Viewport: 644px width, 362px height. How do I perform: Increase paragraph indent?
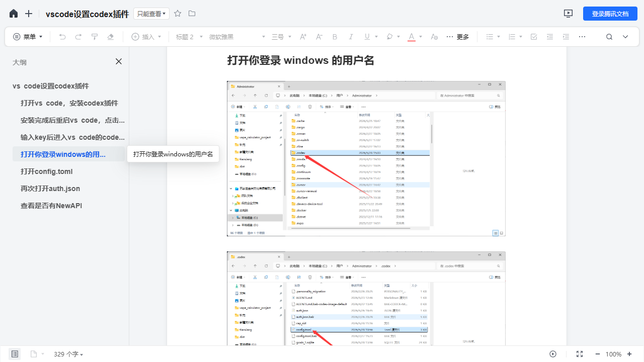(x=566, y=37)
